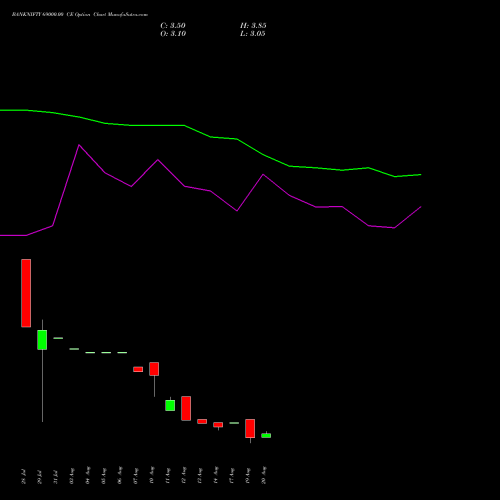The height and width of the screenshot is (500, 500).
Task: Click the 06 Aug date label
Action: [120, 476]
